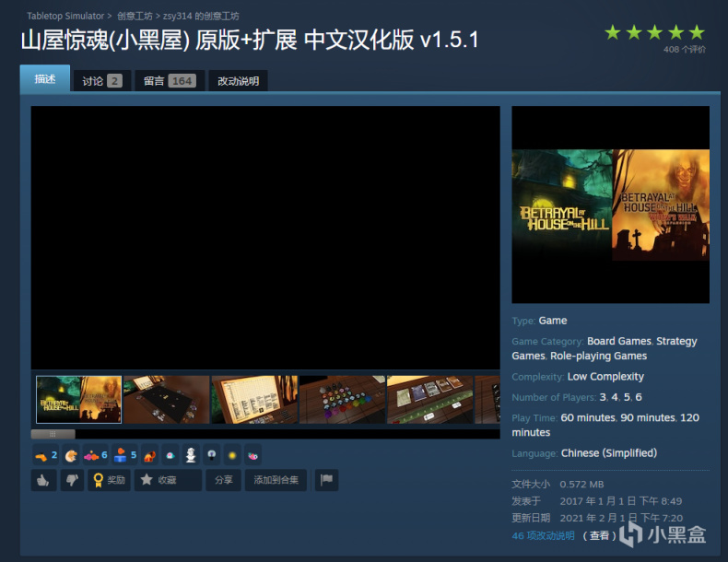Click the thumbs up rate button
728x562 pixels.
tap(43, 480)
